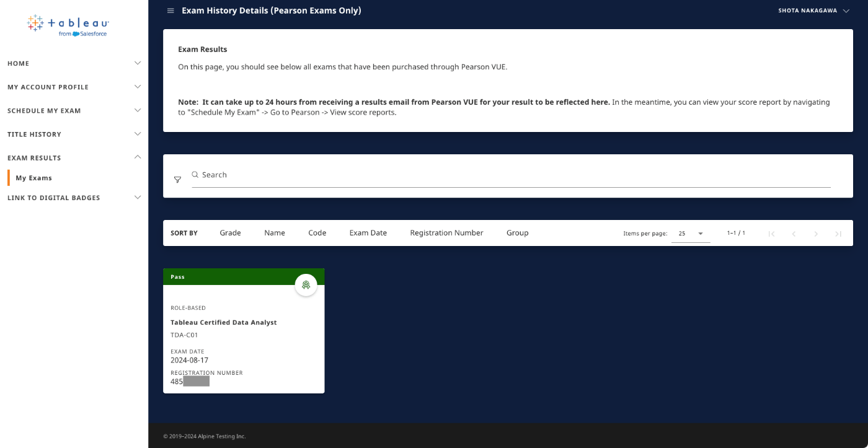Expand the Home menu chevron
The width and height of the screenshot is (868, 448).
tap(138, 63)
